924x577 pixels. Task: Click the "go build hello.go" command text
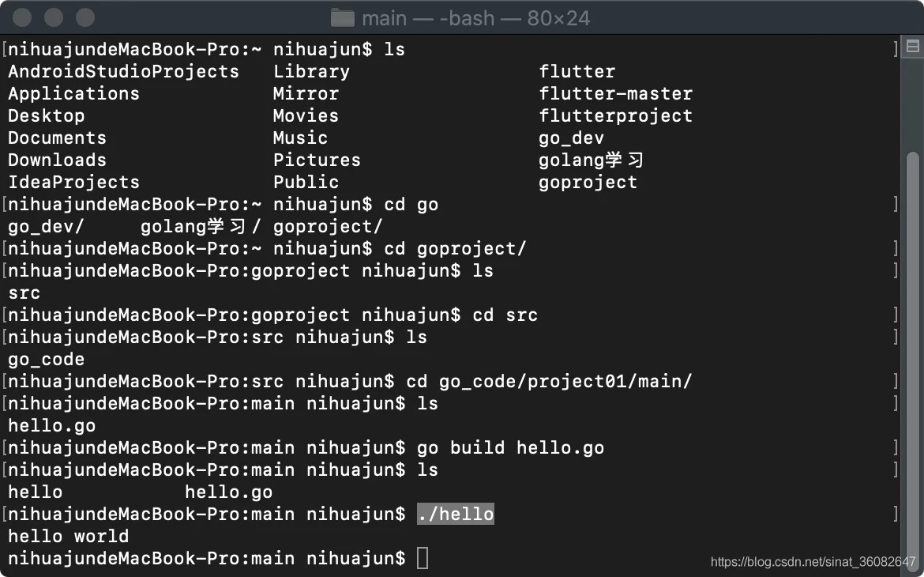click(x=510, y=448)
